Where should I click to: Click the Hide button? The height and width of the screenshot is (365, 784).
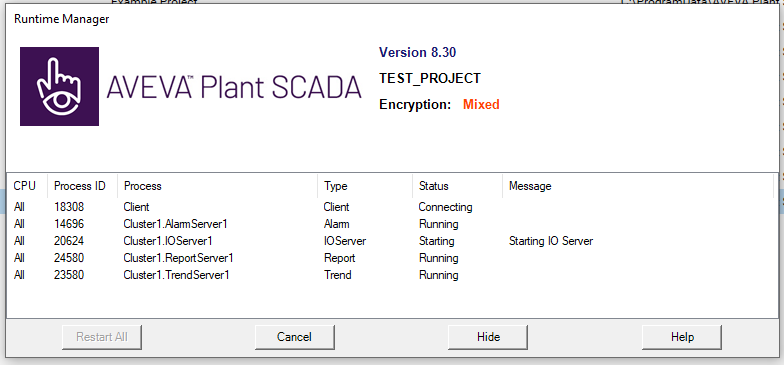(x=488, y=336)
